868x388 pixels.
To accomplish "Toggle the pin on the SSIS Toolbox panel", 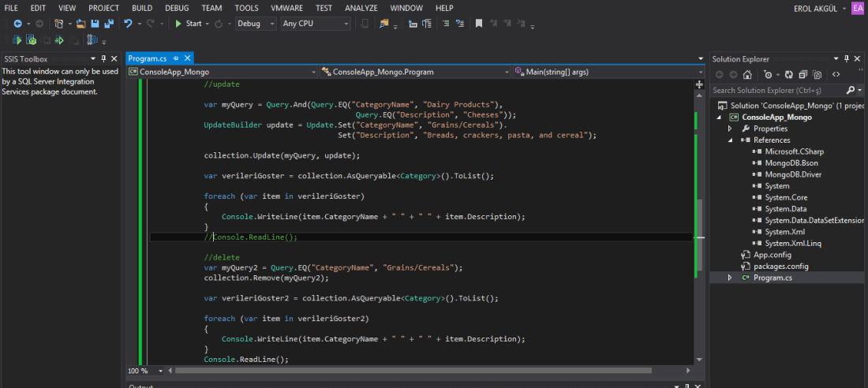I will (105, 58).
